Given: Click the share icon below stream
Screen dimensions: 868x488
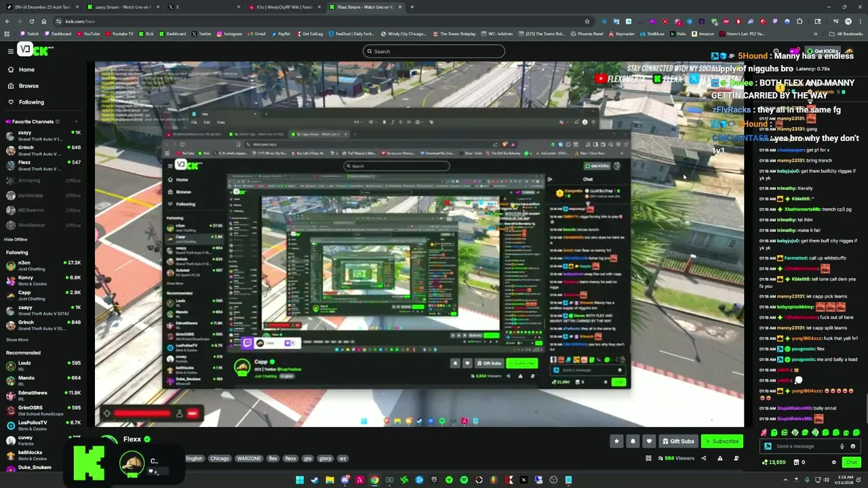Looking at the screenshot, I should click(x=703, y=458).
